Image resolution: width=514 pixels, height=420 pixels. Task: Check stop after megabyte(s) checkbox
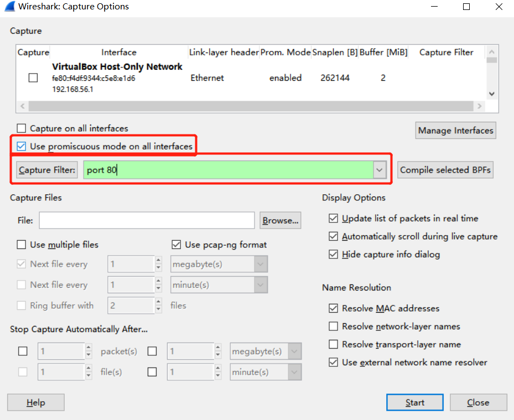pyautogui.click(x=152, y=351)
